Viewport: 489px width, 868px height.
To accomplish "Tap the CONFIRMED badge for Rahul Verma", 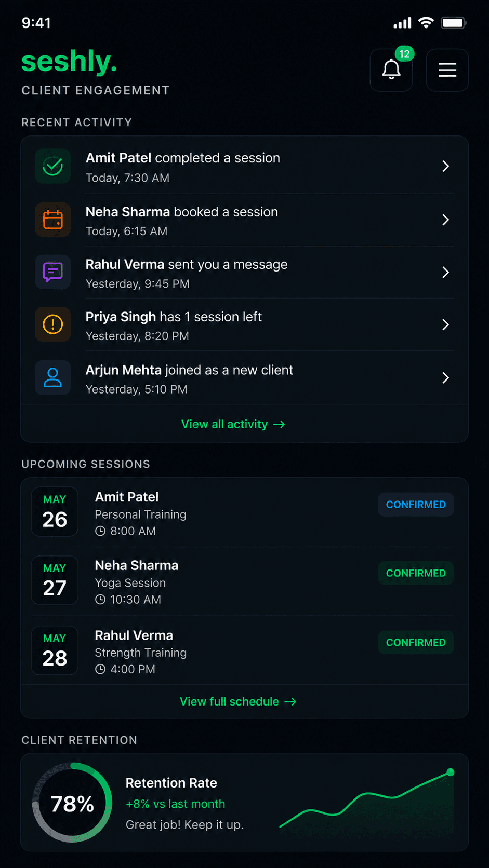I will [416, 642].
